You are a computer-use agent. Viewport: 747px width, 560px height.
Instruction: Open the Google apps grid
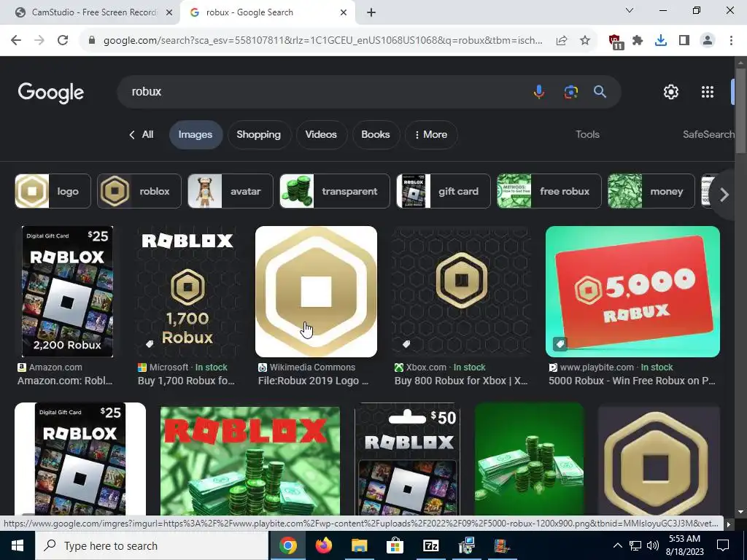pyautogui.click(x=708, y=91)
